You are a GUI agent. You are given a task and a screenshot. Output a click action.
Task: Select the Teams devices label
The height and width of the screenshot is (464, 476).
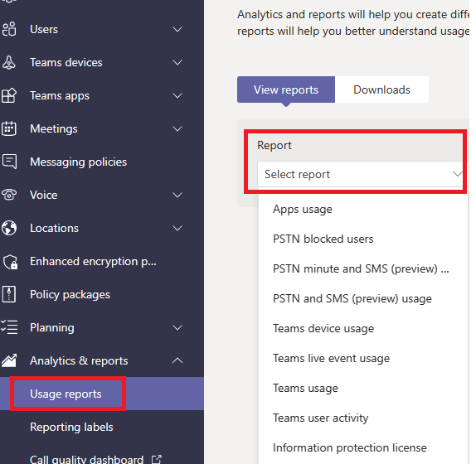point(66,62)
